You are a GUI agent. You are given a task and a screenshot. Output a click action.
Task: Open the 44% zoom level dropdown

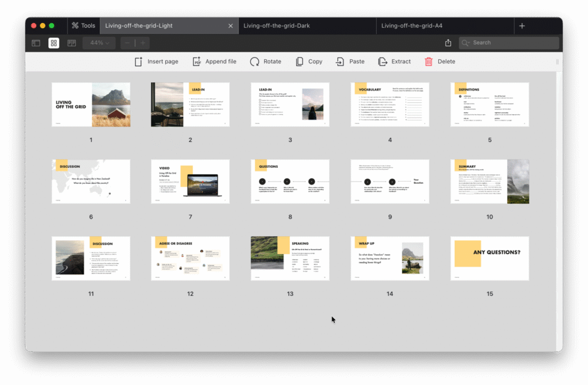99,43
